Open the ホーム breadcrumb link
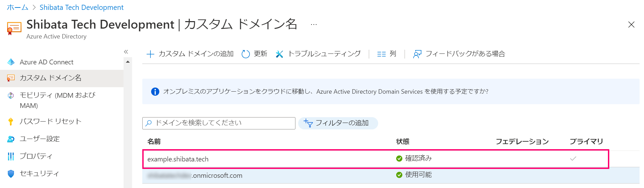 pyautogui.click(x=18, y=7)
